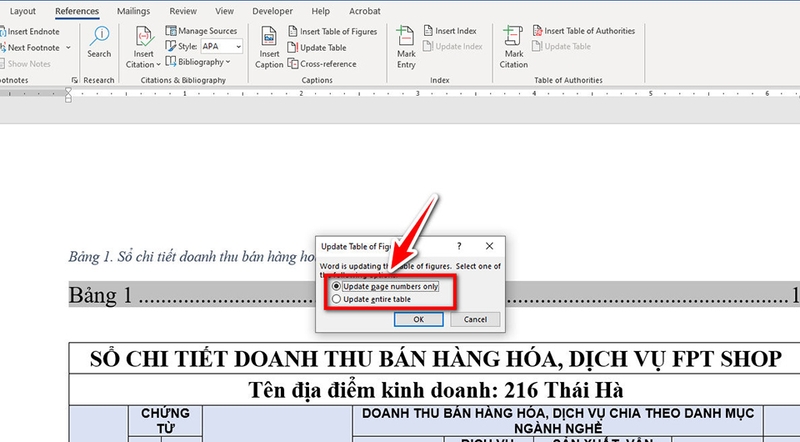Switch to the Layout tab
This screenshot has height=442, width=800.
click(x=23, y=11)
